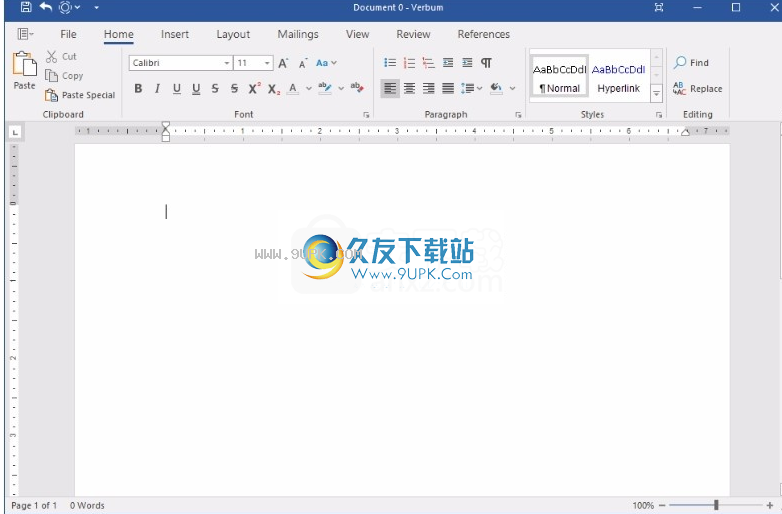This screenshot has width=782, height=514.
Task: Apply bulleted list
Action: coord(390,63)
